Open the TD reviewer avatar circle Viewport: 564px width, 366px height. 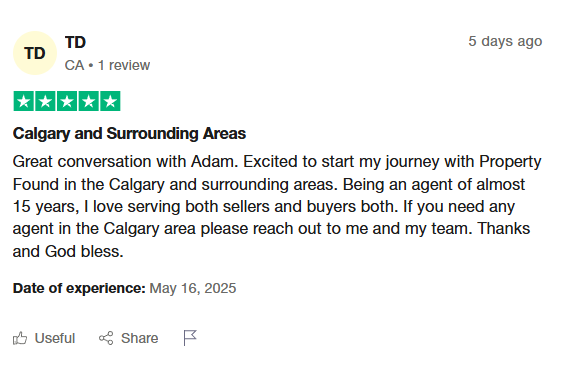35,53
